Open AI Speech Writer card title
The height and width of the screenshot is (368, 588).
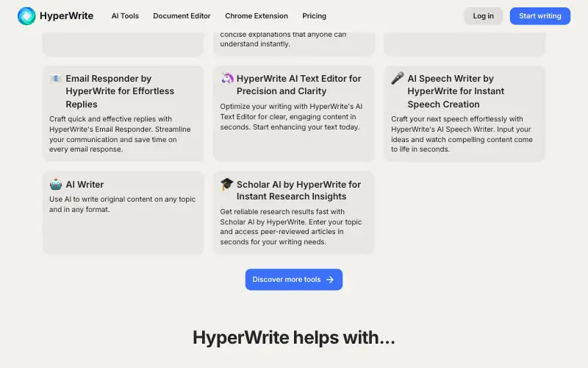(x=456, y=91)
